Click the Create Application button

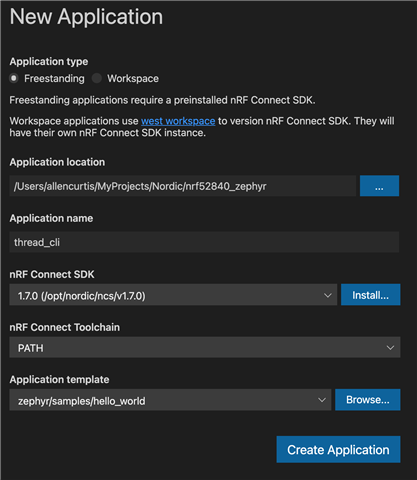338,449
